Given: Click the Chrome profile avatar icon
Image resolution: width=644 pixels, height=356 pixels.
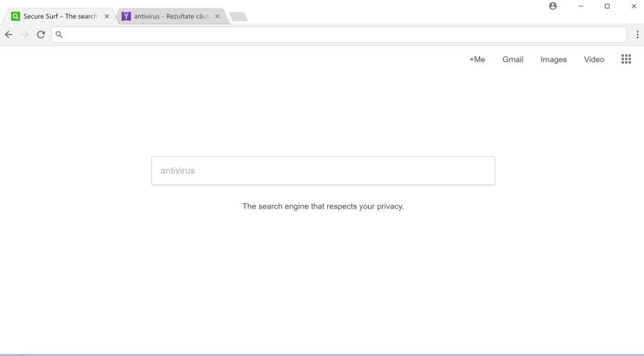Looking at the screenshot, I should click(553, 6).
